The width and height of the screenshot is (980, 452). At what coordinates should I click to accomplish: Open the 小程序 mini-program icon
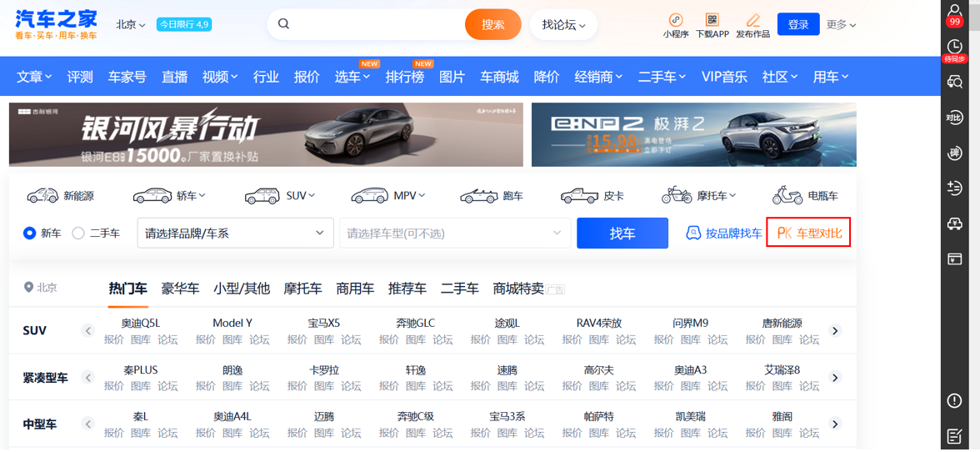(676, 20)
